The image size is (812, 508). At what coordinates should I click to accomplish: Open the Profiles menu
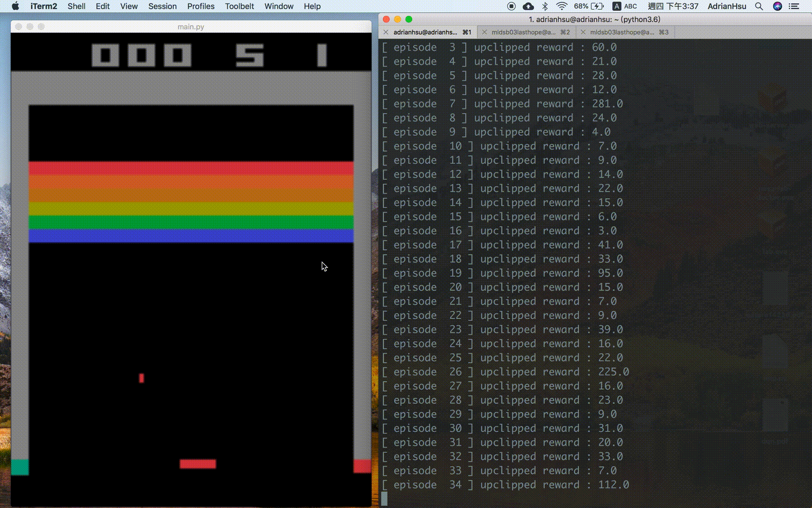(x=201, y=6)
